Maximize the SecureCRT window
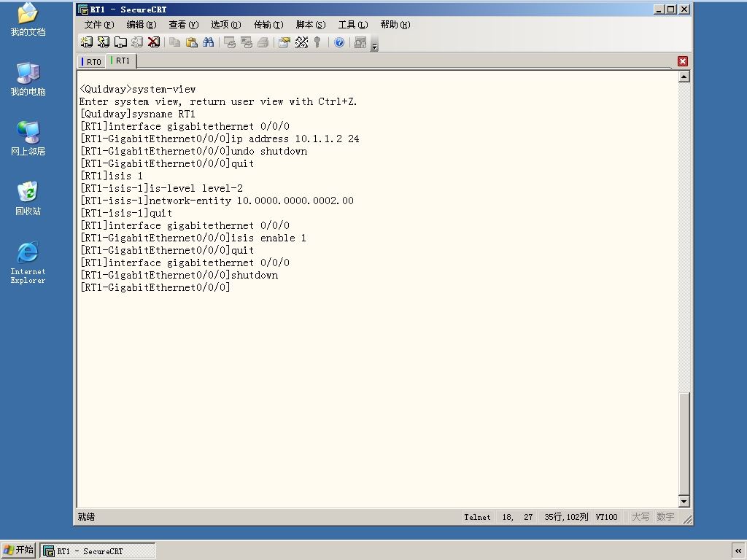This screenshot has width=747, height=560. point(671,9)
